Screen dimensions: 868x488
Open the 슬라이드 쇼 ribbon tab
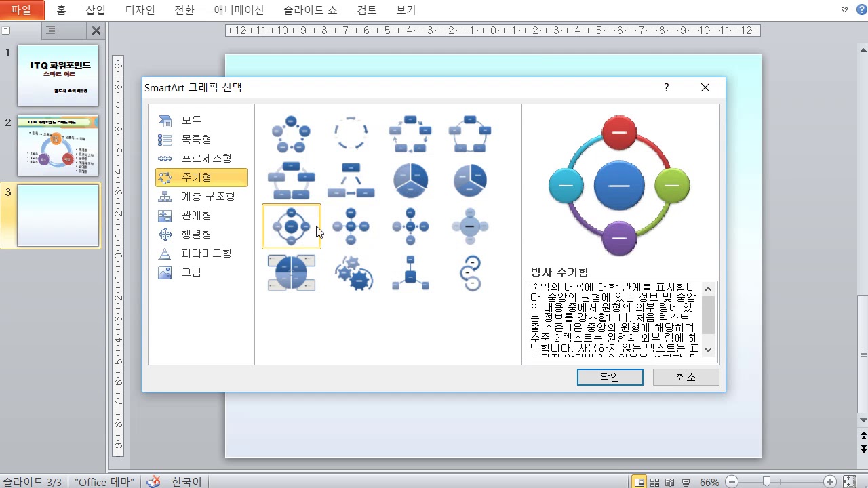coord(310,10)
